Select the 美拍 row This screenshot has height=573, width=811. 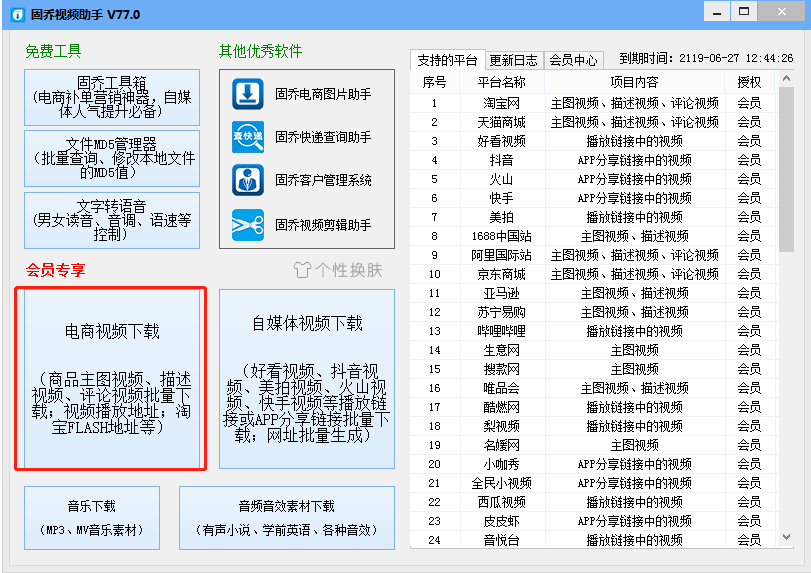[x=594, y=217]
